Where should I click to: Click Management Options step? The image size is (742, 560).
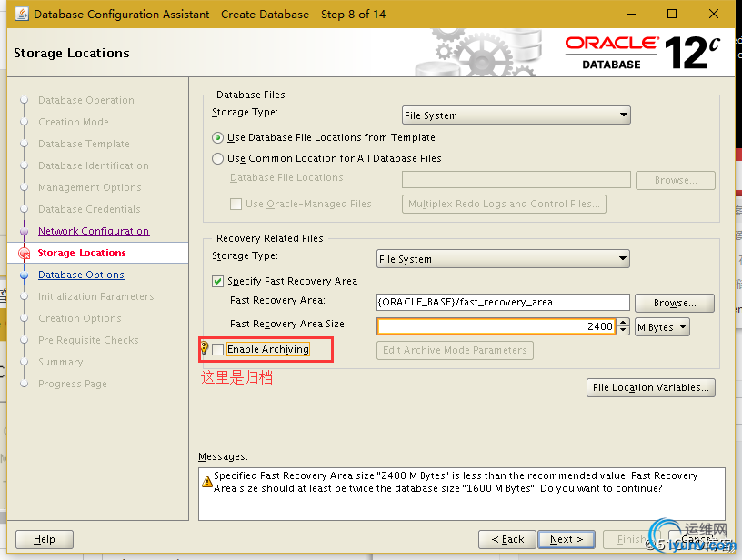click(x=89, y=187)
